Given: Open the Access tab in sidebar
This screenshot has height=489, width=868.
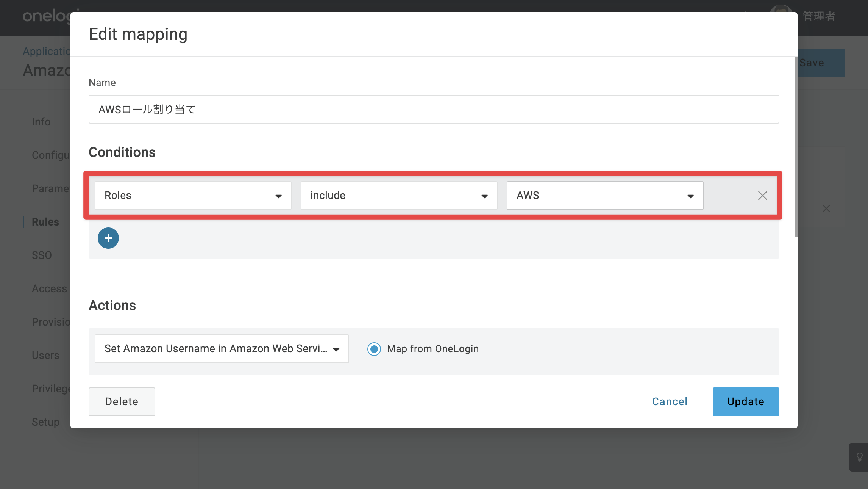Looking at the screenshot, I should tap(49, 288).
